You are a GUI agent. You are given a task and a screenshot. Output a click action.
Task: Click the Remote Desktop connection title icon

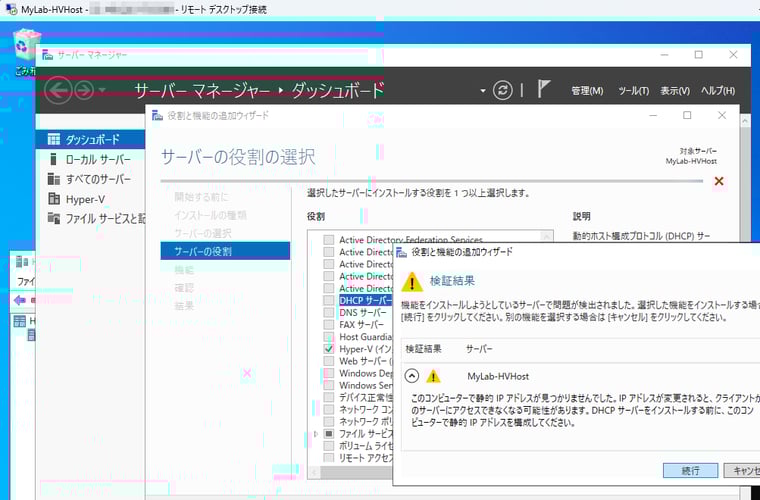pyautogui.click(x=11, y=10)
